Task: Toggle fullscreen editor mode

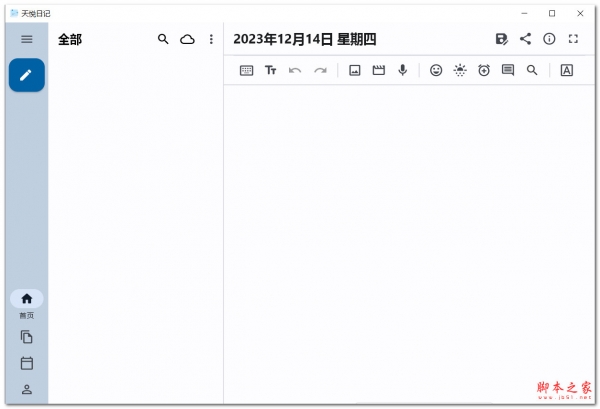Action: [x=573, y=39]
